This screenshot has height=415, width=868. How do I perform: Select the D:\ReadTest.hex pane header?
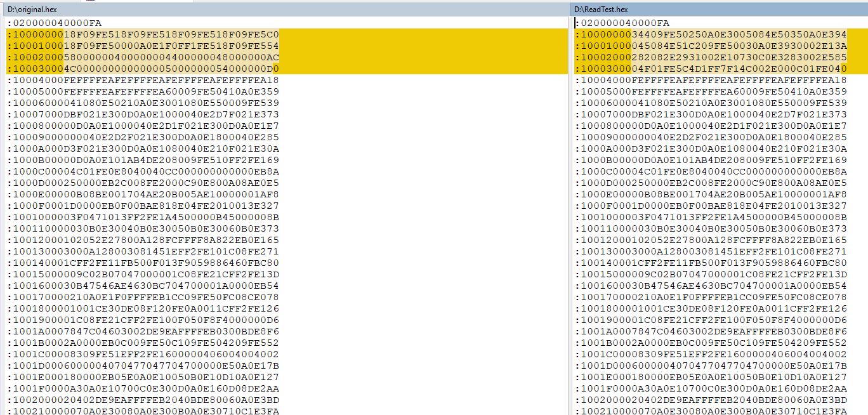point(718,10)
